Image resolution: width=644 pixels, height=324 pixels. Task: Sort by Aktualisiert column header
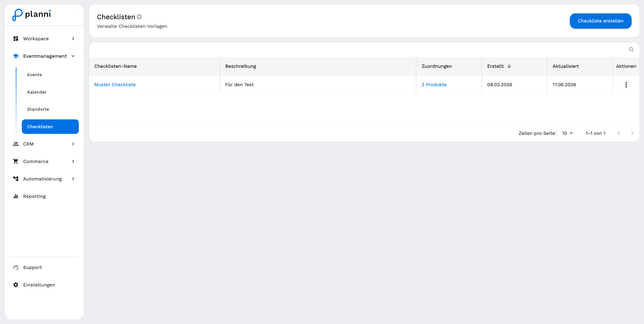(x=566, y=66)
